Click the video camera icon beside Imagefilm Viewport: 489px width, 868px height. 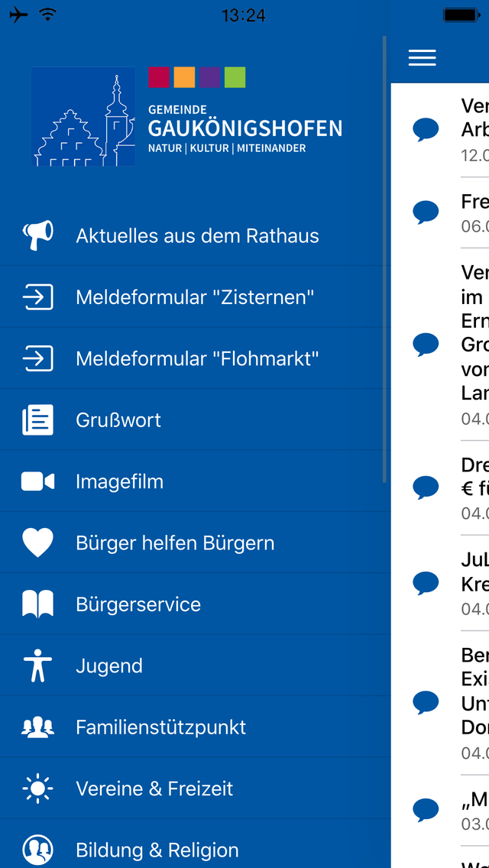click(37, 481)
